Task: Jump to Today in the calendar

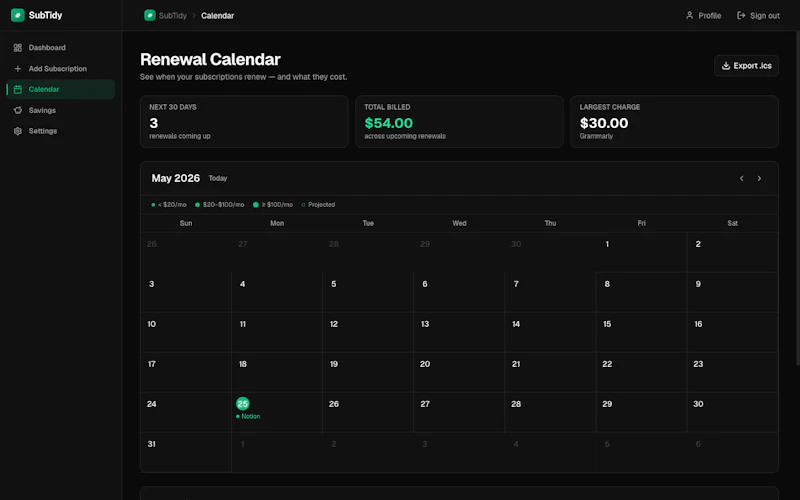Action: pos(218,178)
